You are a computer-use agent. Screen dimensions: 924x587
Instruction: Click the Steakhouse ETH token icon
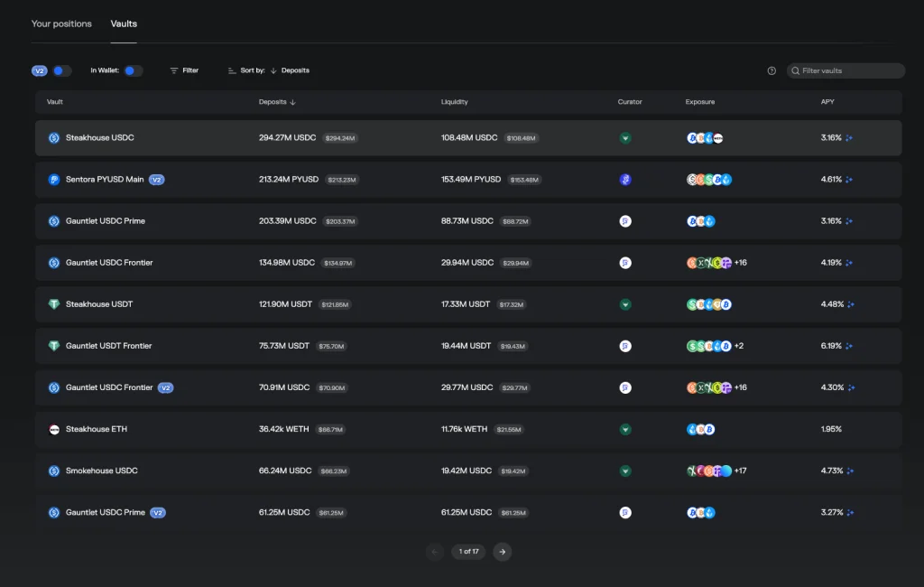tap(53, 430)
